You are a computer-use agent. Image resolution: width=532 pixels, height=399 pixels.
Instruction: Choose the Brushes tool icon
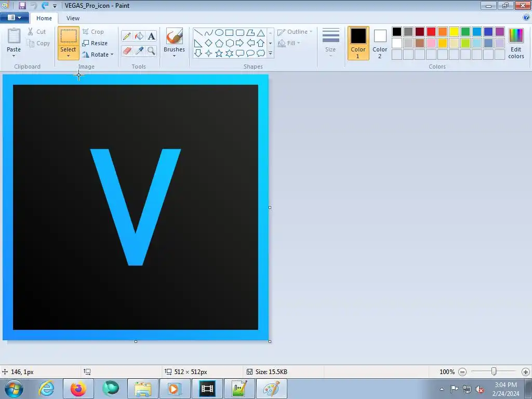point(175,36)
